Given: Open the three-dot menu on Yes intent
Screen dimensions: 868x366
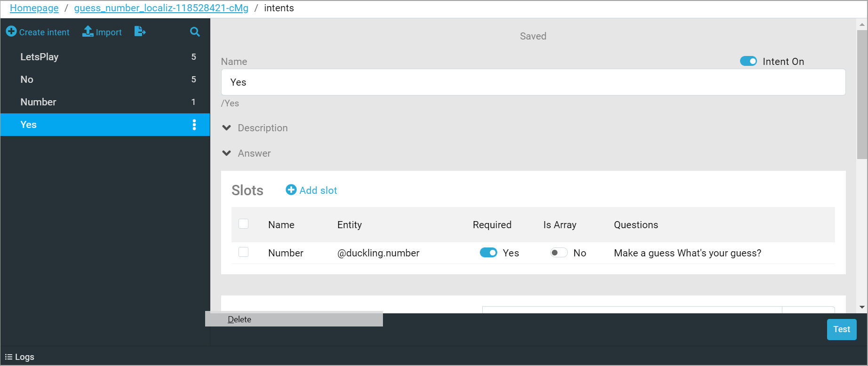Looking at the screenshot, I should (x=194, y=125).
